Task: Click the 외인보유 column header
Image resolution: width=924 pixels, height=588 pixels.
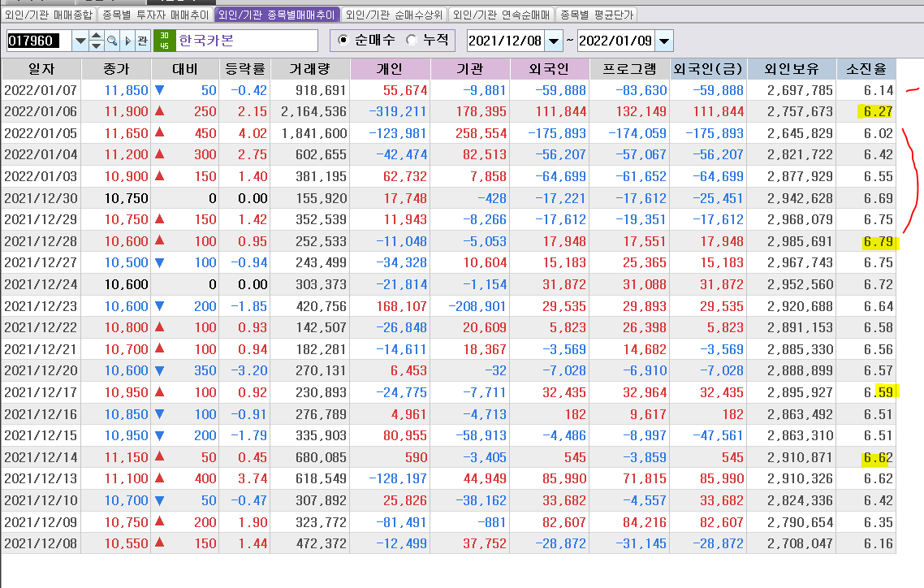Action: coord(792,69)
